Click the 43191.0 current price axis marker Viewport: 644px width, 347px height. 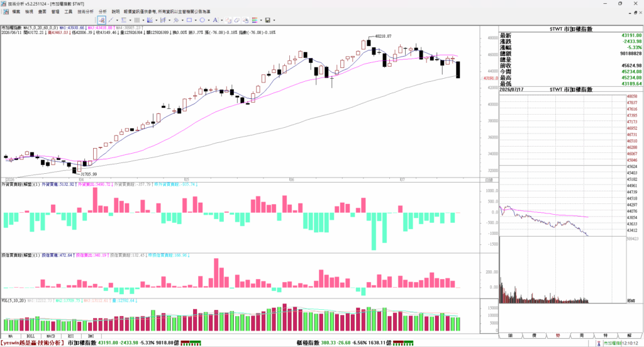point(491,78)
